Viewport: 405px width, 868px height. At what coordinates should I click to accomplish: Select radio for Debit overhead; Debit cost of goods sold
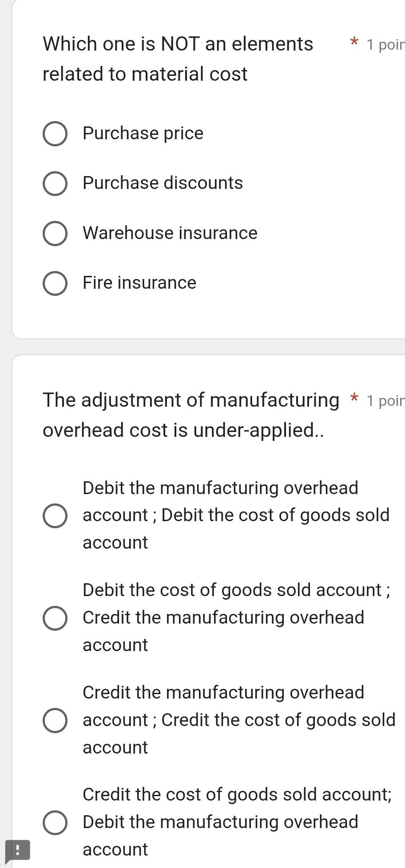[55, 515]
